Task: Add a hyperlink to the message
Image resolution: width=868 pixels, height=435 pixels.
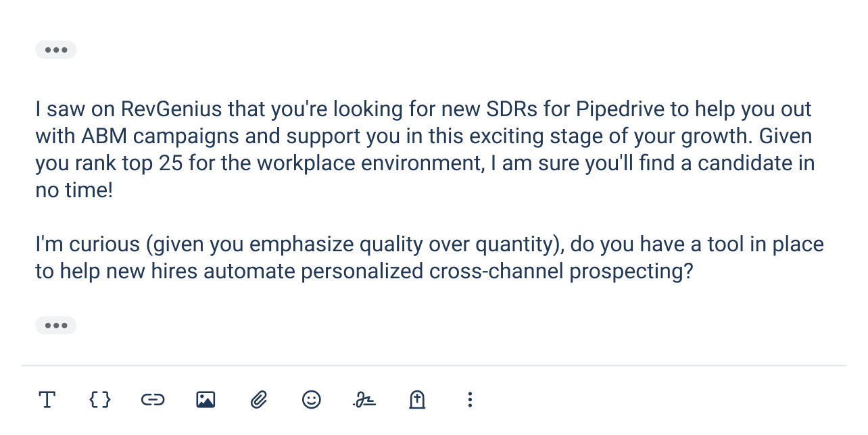Action: click(152, 400)
